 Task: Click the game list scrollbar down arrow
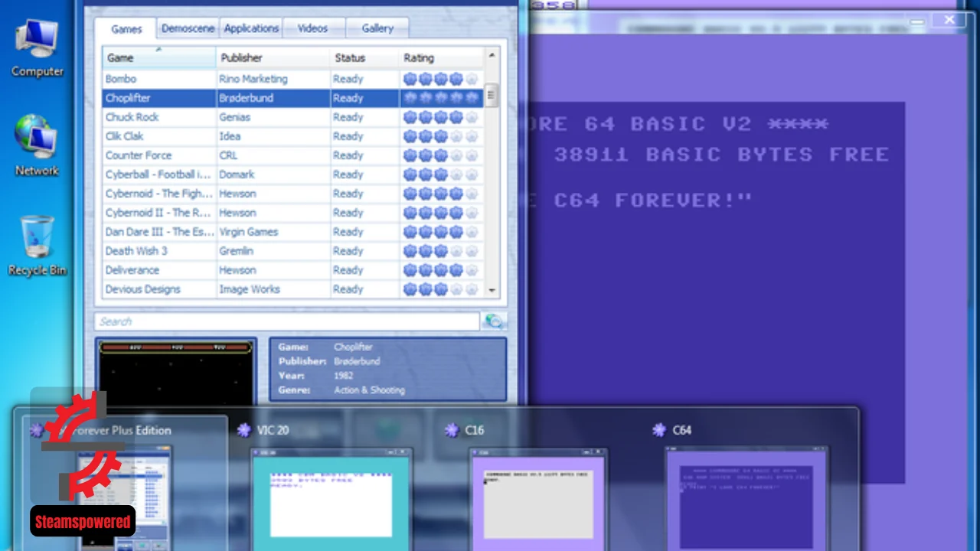point(492,291)
